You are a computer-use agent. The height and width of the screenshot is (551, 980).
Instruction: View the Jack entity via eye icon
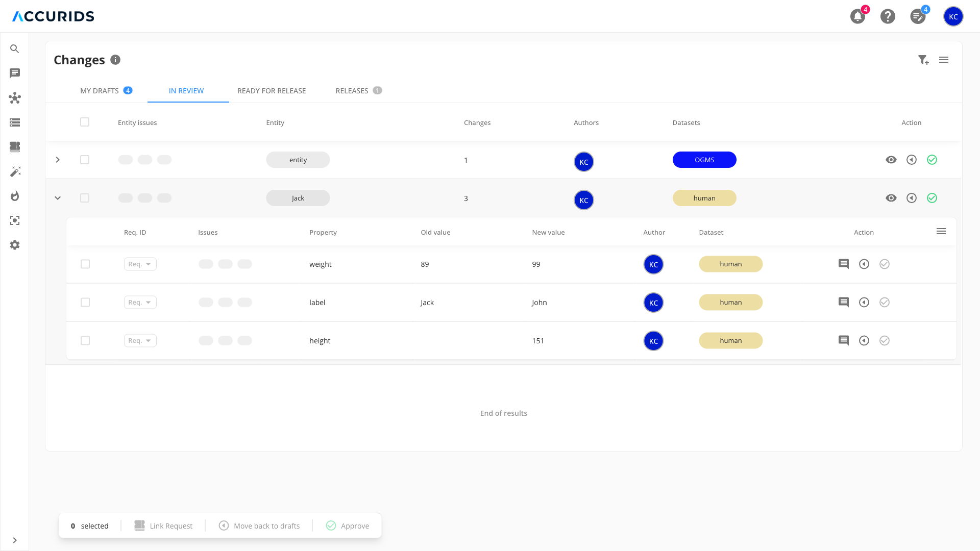click(891, 198)
